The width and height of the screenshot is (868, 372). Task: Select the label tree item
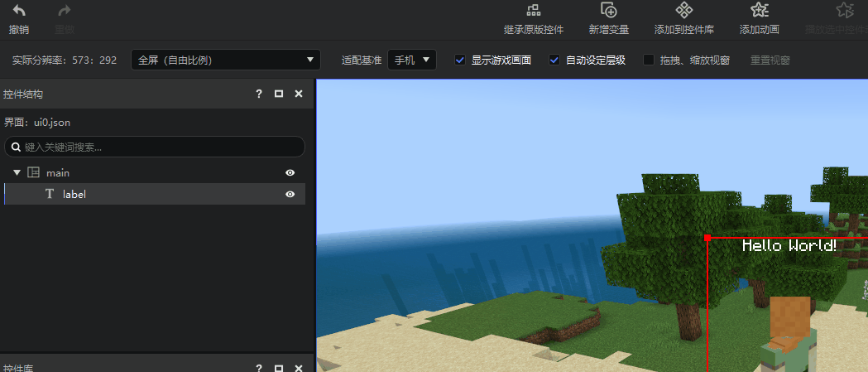tap(155, 194)
